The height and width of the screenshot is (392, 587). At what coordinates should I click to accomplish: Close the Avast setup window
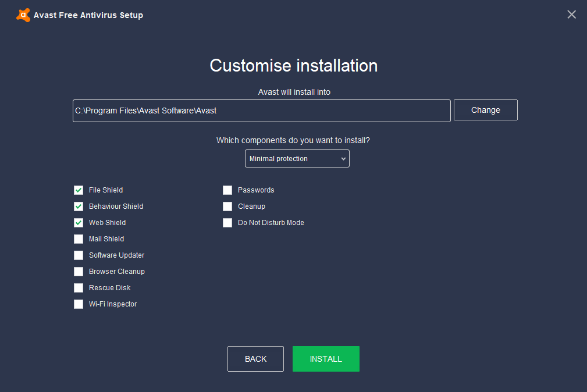(571, 15)
